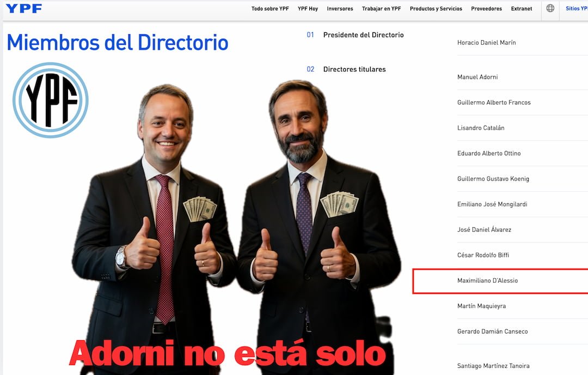Viewport: 588px width, 375px height.
Task: Click the blue YPF logo in header
Action: (x=23, y=8)
